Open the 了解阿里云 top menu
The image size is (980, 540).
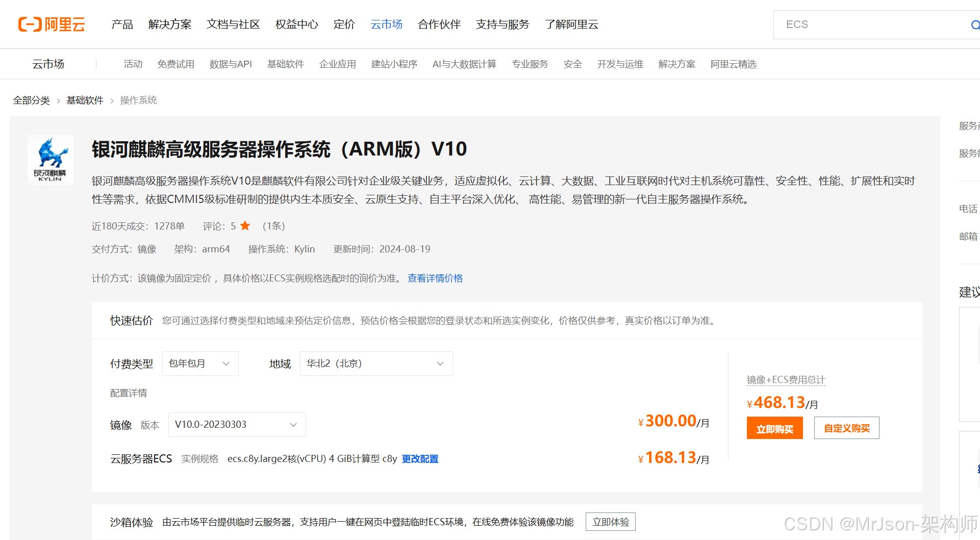click(x=571, y=24)
